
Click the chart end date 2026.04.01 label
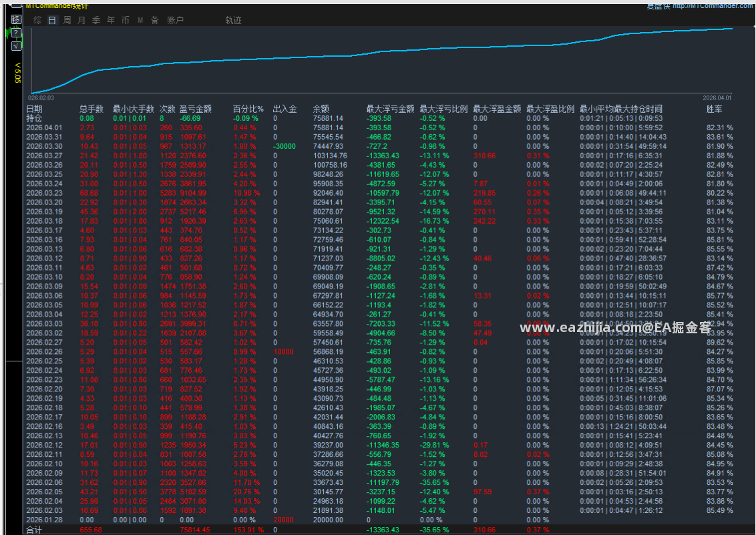click(x=717, y=98)
